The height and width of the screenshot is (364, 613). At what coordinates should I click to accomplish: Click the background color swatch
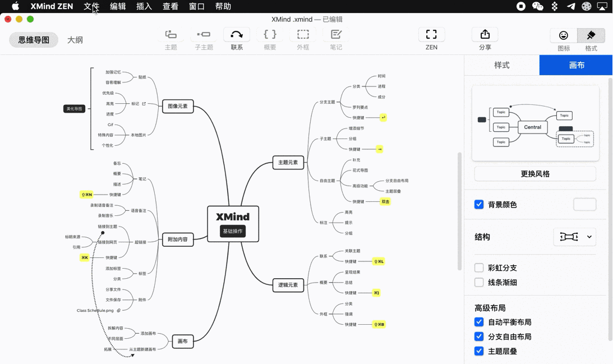(x=584, y=205)
